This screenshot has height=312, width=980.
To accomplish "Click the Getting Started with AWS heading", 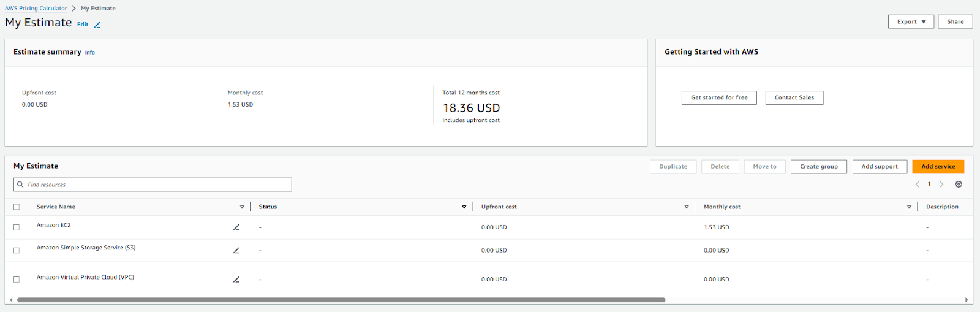I will click(711, 52).
